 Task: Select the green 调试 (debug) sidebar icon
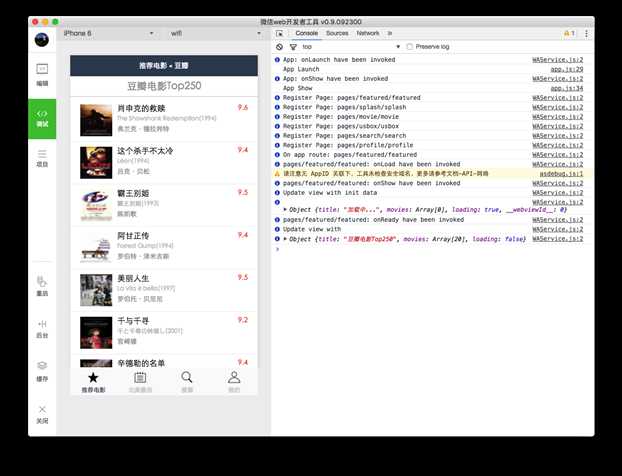(42, 119)
